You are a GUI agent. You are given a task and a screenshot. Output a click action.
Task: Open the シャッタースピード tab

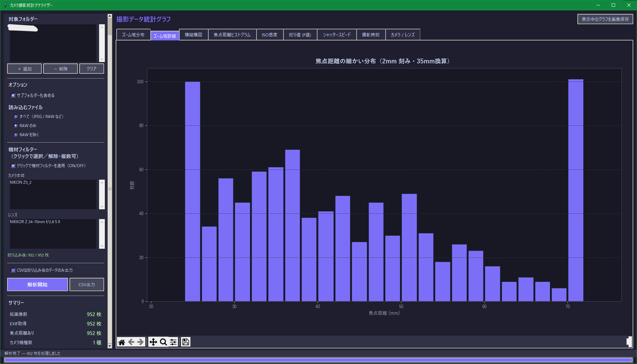coord(337,34)
